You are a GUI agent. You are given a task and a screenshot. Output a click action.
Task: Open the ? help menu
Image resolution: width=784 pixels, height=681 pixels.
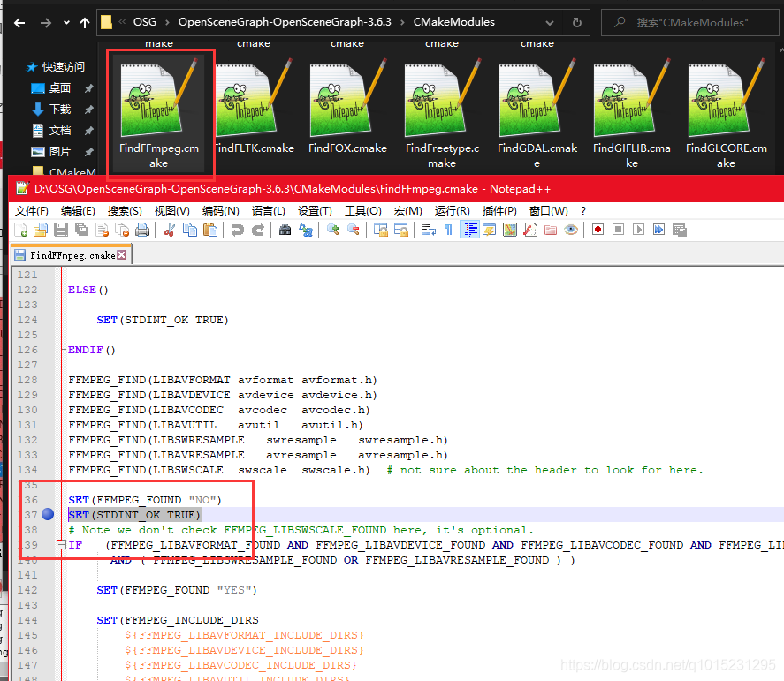point(583,211)
